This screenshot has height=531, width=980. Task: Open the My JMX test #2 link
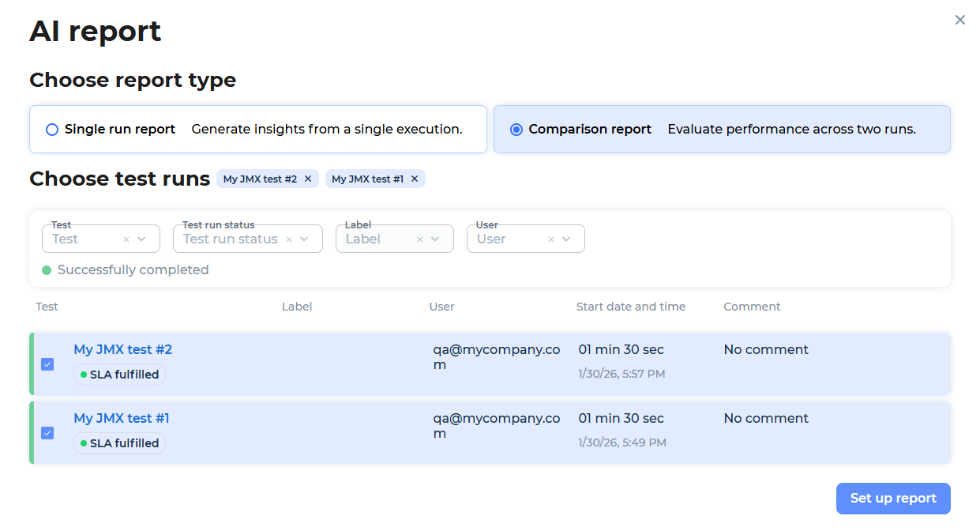click(x=122, y=349)
